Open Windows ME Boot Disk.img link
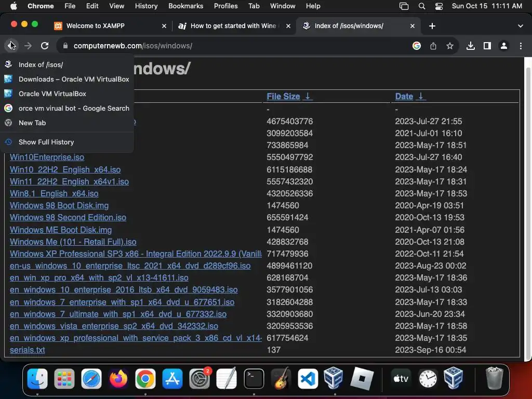The image size is (532, 399). pos(61,230)
